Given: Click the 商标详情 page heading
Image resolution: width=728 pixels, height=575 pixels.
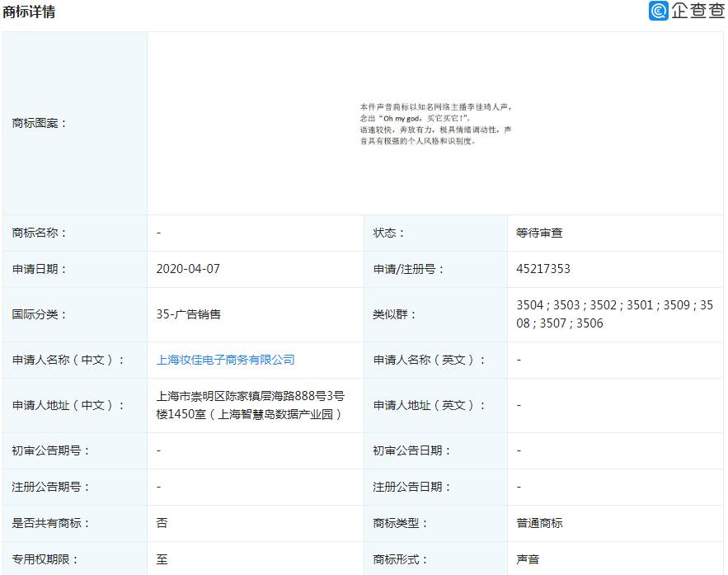Looking at the screenshot, I should click(x=29, y=12).
